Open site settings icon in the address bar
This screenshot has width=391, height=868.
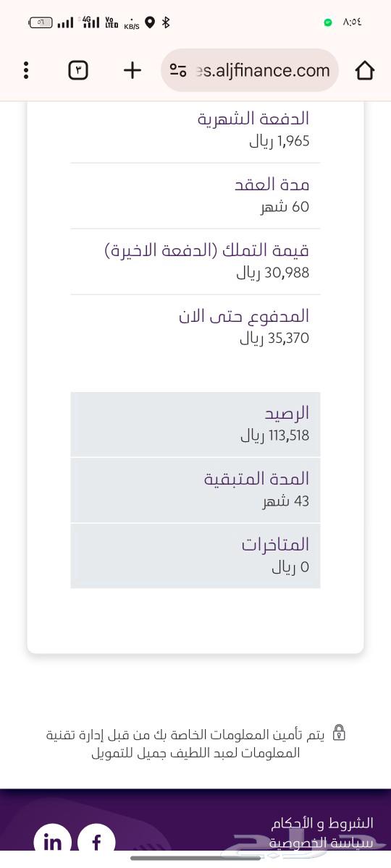tap(177, 70)
